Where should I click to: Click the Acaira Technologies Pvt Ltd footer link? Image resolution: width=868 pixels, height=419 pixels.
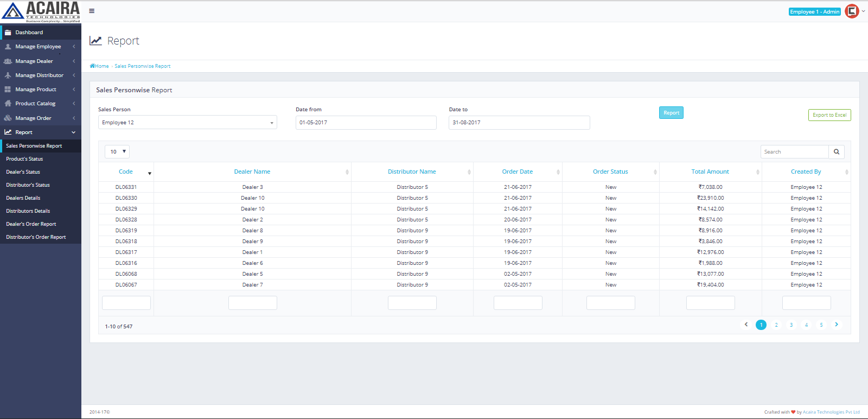pyautogui.click(x=831, y=412)
